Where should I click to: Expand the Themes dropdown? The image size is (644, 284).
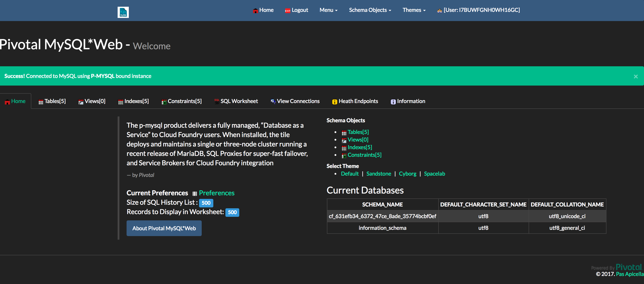414,10
